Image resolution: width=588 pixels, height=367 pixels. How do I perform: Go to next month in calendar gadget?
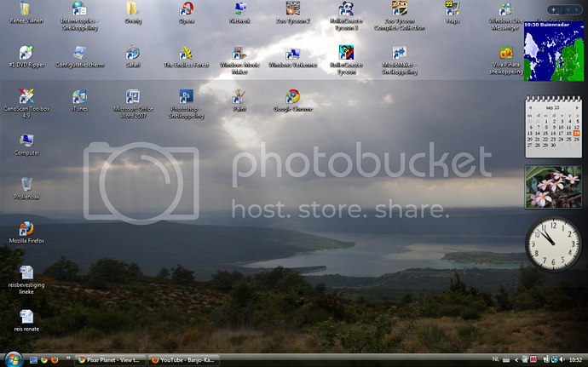[x=576, y=108]
